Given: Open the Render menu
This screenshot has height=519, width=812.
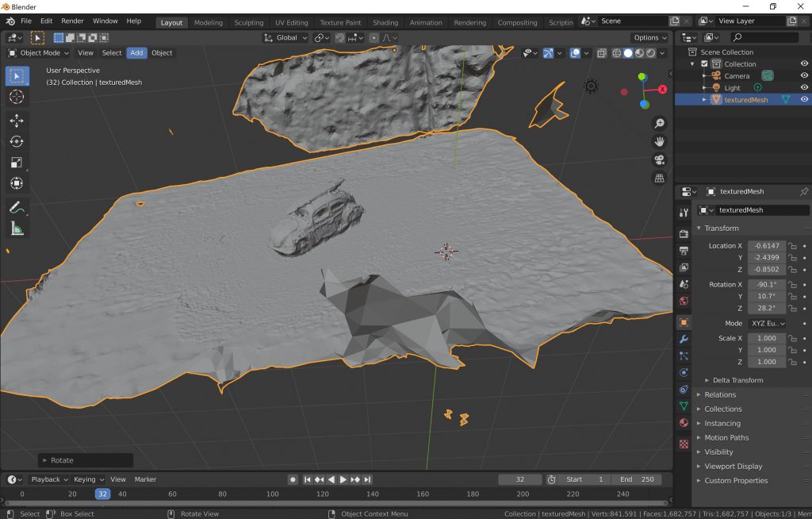Looking at the screenshot, I should pos(72,21).
